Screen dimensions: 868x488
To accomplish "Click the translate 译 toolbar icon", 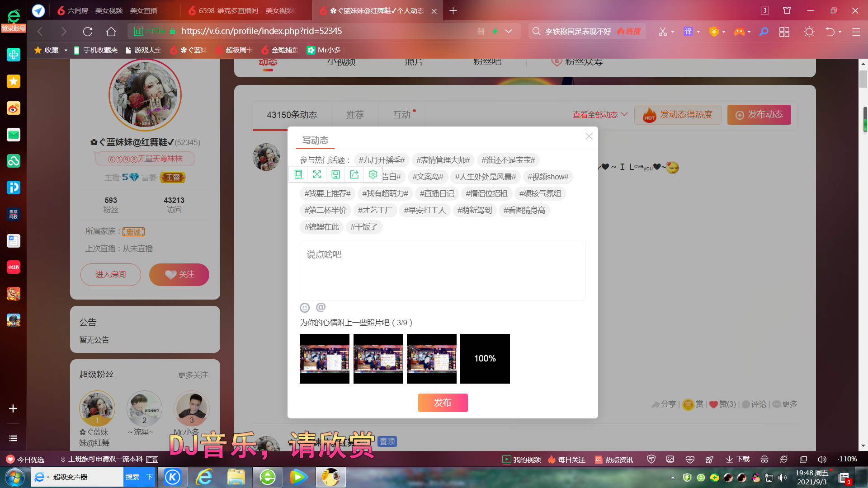I will [688, 31].
